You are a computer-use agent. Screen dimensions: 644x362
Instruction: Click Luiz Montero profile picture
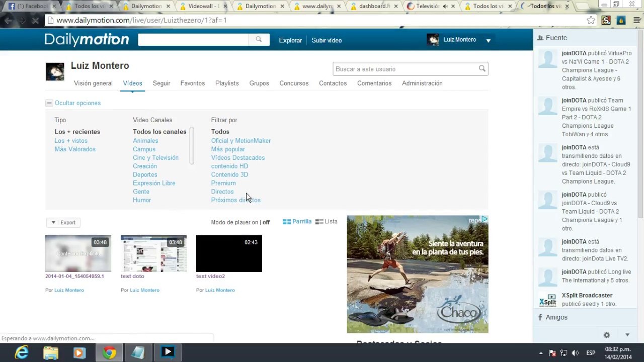click(x=55, y=72)
